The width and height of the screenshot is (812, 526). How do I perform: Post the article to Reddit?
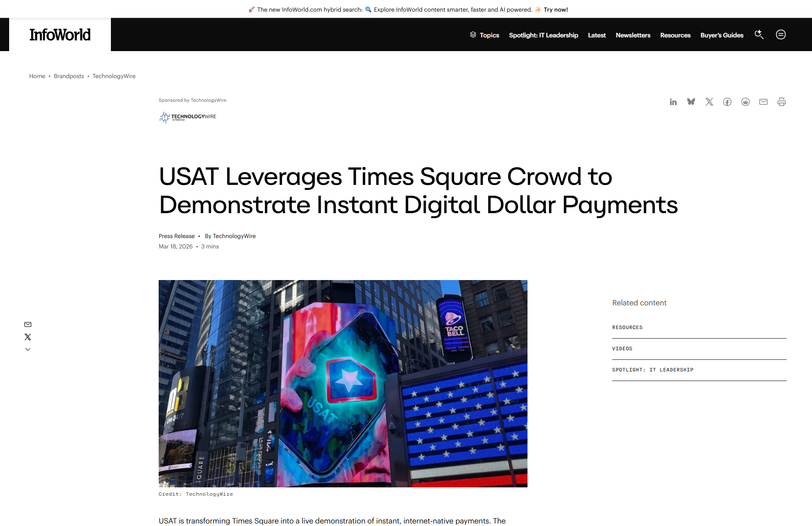[745, 102]
